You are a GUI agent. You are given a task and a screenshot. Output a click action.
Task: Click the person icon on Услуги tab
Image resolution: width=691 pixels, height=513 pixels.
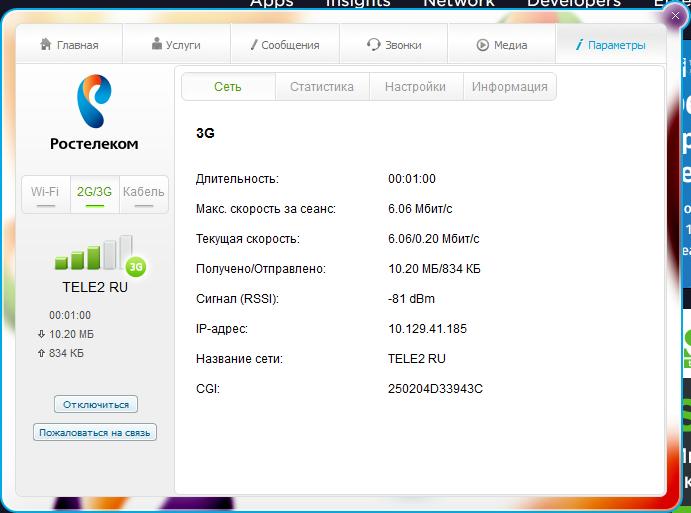coord(157,45)
